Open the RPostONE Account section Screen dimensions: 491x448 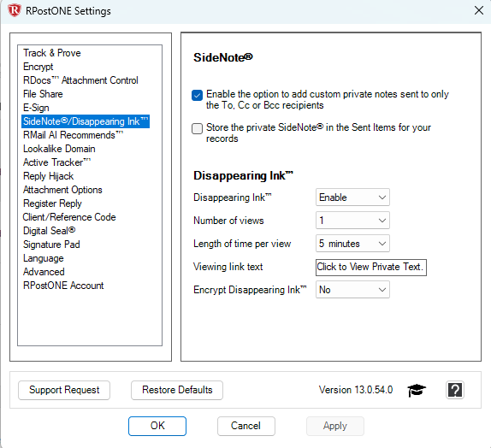63,286
